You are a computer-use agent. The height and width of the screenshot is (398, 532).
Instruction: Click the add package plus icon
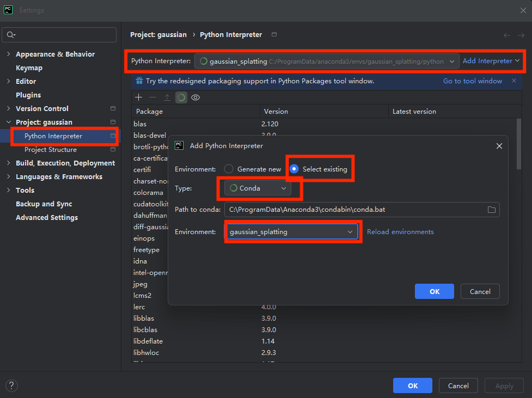point(139,97)
